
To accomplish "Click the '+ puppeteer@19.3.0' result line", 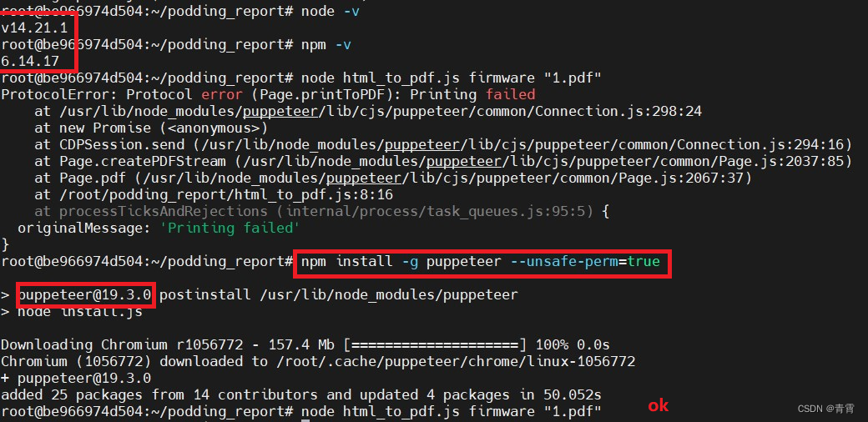I will point(76,379).
